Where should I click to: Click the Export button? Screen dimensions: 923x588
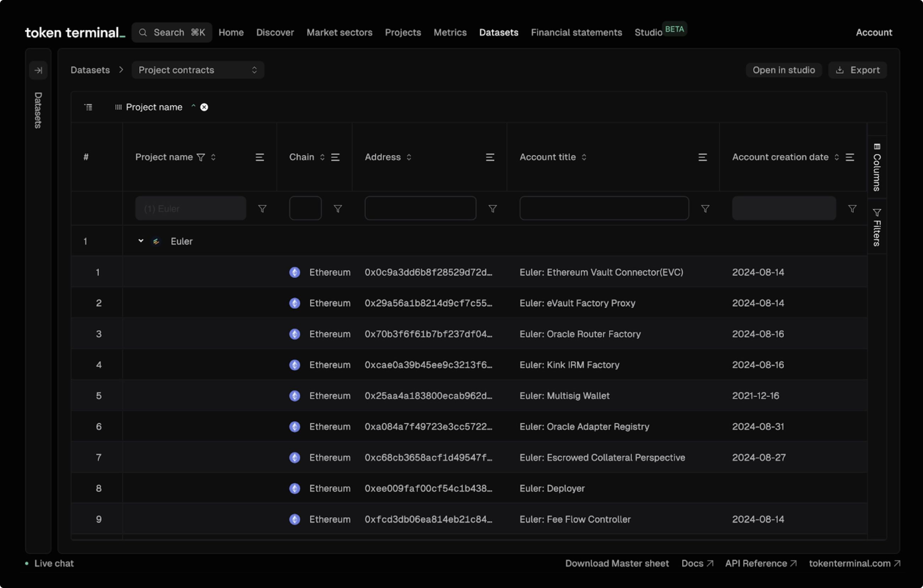pyautogui.click(x=857, y=70)
